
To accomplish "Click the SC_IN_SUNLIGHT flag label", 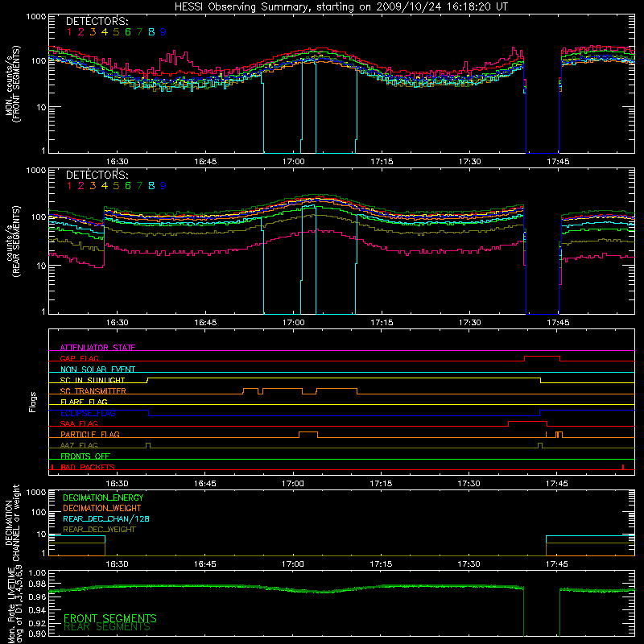I will 93,380.
